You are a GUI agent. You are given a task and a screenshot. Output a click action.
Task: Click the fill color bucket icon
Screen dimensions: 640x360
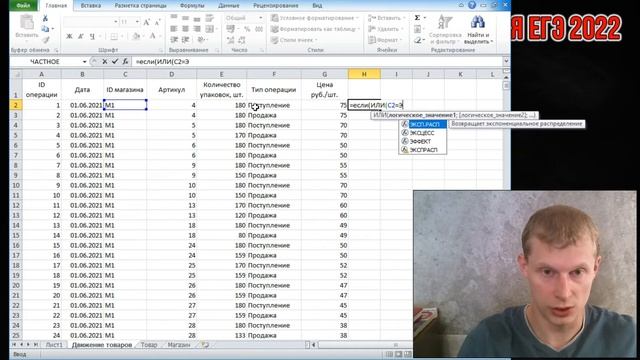136,36
